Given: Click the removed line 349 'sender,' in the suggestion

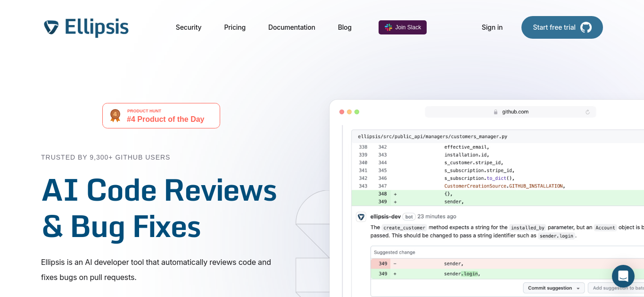Looking at the screenshot, I should click(x=507, y=263).
